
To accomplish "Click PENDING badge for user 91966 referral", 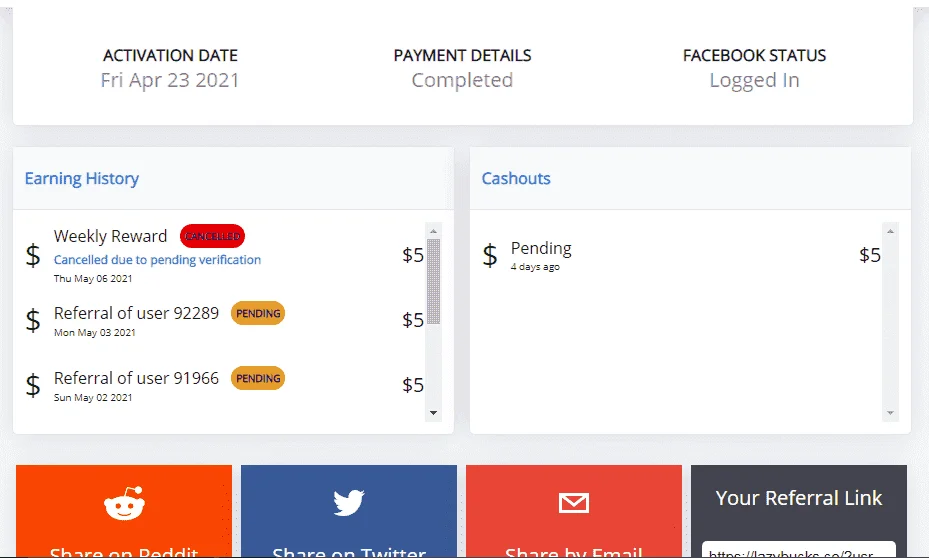I will 258,379.
